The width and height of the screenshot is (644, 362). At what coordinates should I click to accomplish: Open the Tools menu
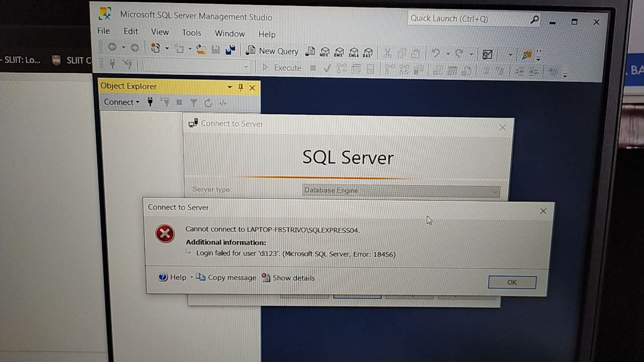pyautogui.click(x=192, y=32)
